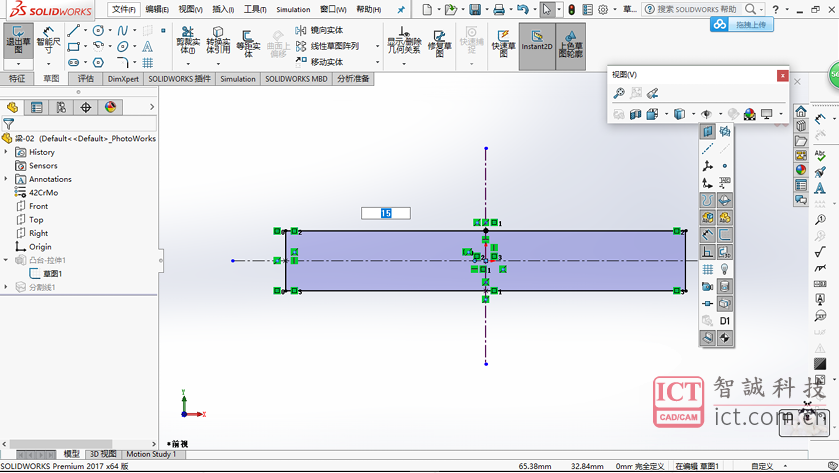Click the 快速草图 rapid sketch tool
839x473 pixels.
point(503,43)
